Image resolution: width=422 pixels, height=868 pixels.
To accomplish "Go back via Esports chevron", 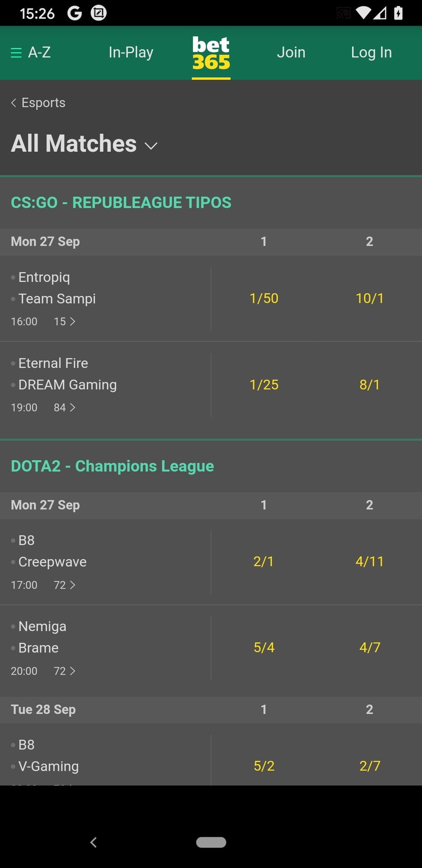I will 38,103.
